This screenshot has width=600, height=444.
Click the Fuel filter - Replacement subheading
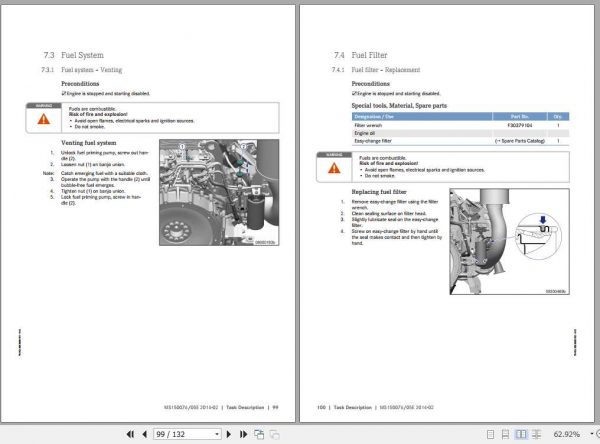386,70
